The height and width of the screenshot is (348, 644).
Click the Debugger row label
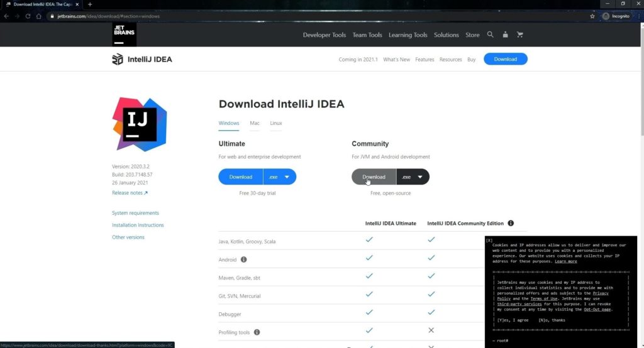pos(230,314)
